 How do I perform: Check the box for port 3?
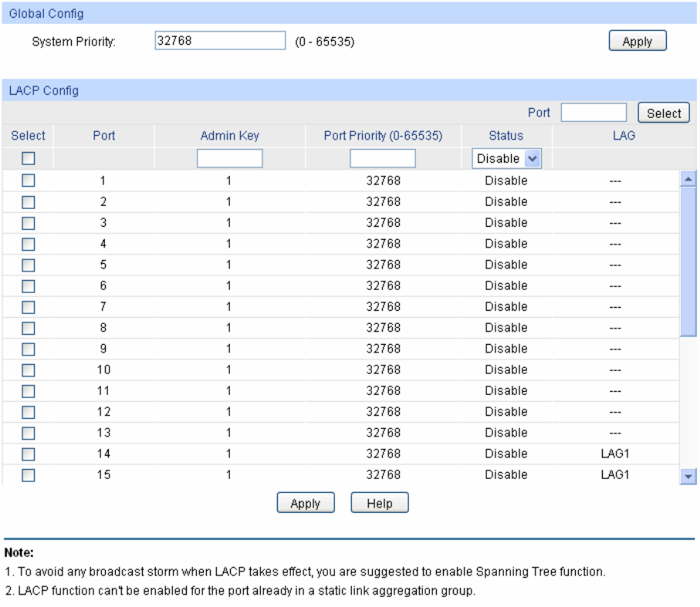tap(28, 223)
